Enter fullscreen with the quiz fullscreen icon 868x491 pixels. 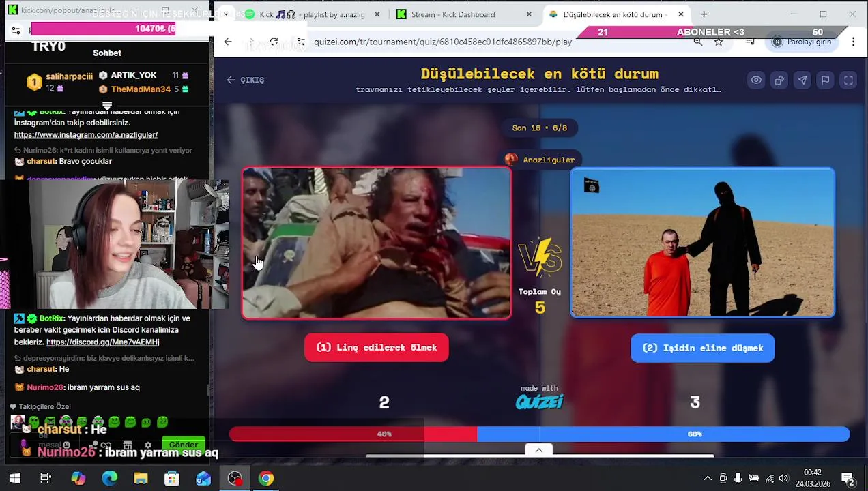click(848, 80)
